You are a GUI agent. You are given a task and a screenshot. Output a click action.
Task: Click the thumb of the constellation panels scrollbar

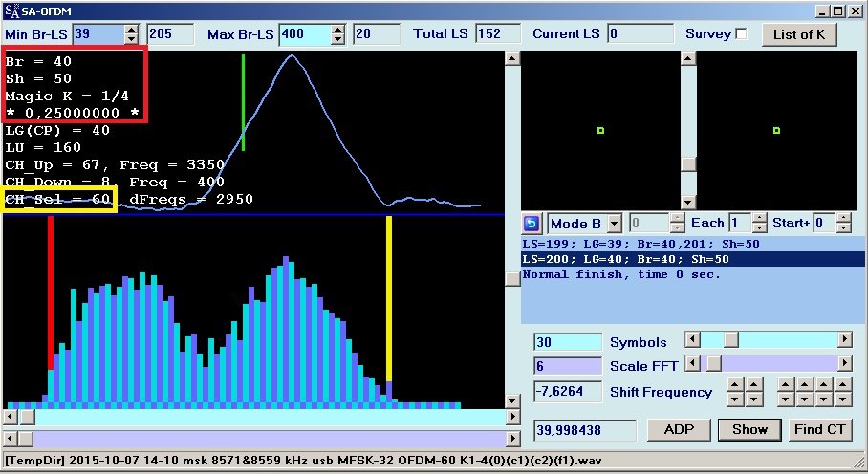(688, 164)
